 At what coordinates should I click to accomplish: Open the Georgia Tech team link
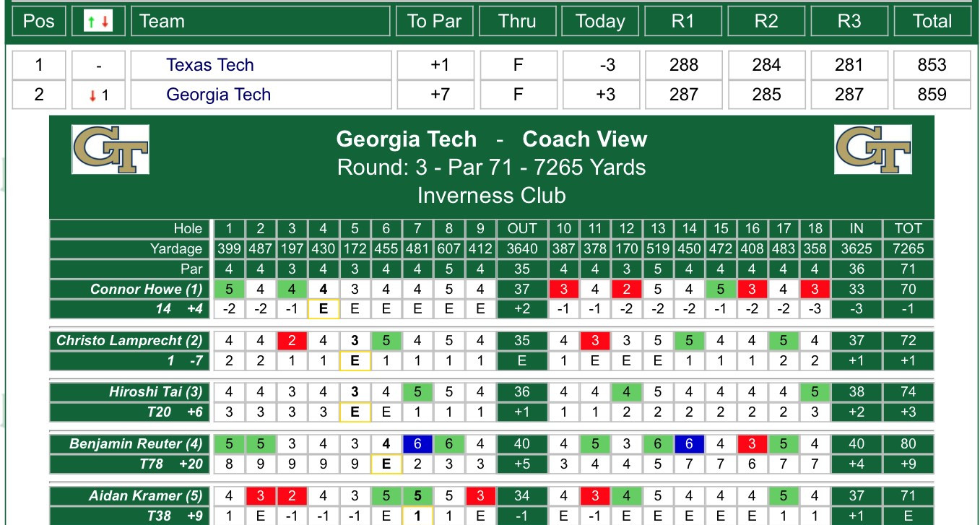(x=218, y=95)
